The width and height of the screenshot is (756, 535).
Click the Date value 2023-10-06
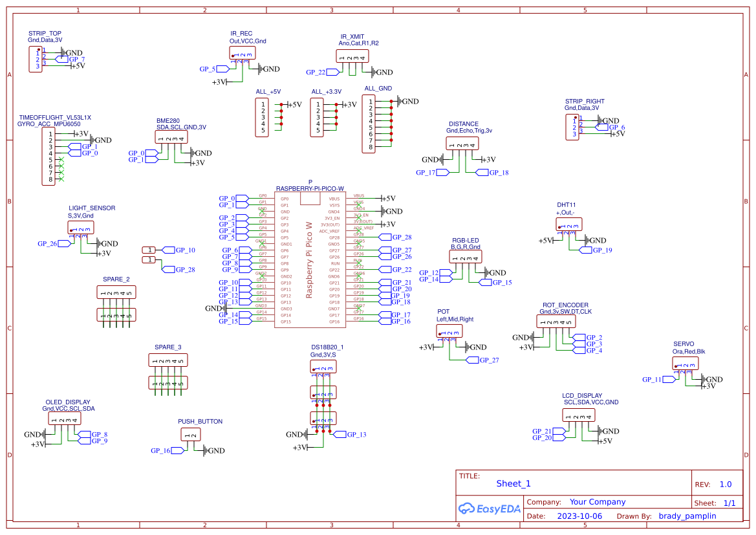pyautogui.click(x=581, y=516)
